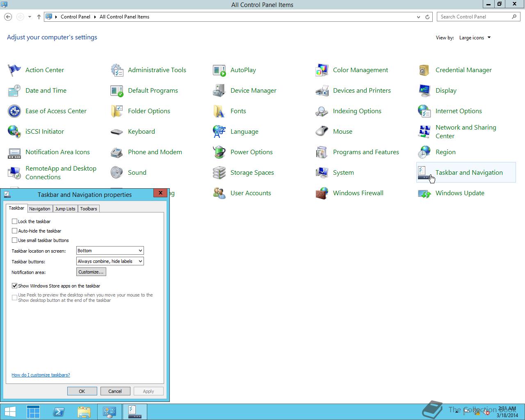Open the User Accounts icon
Image resolution: width=525 pixels, height=420 pixels.
pos(219,193)
